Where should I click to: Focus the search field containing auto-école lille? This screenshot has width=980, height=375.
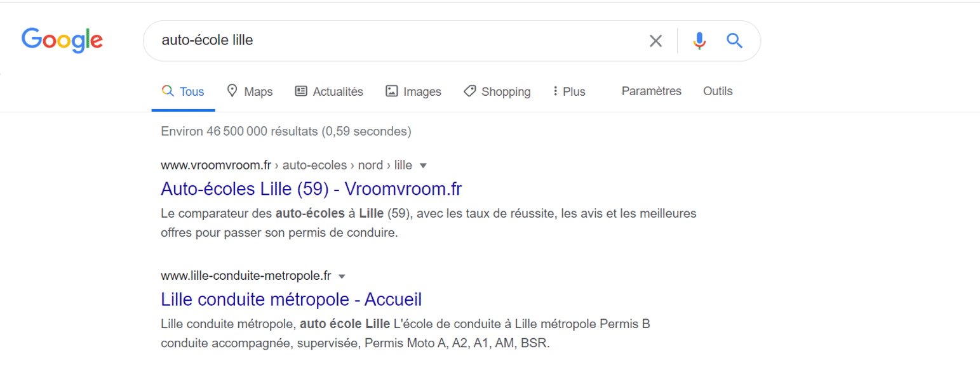(394, 41)
